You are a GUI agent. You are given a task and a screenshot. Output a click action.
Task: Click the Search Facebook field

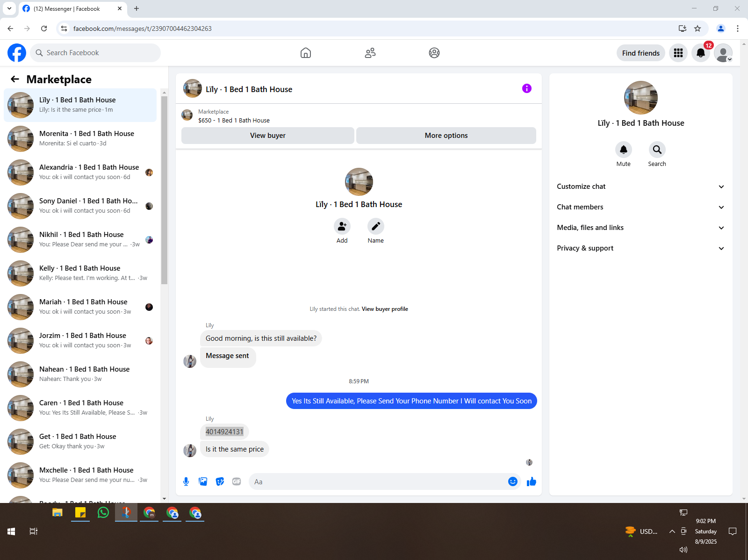(95, 53)
